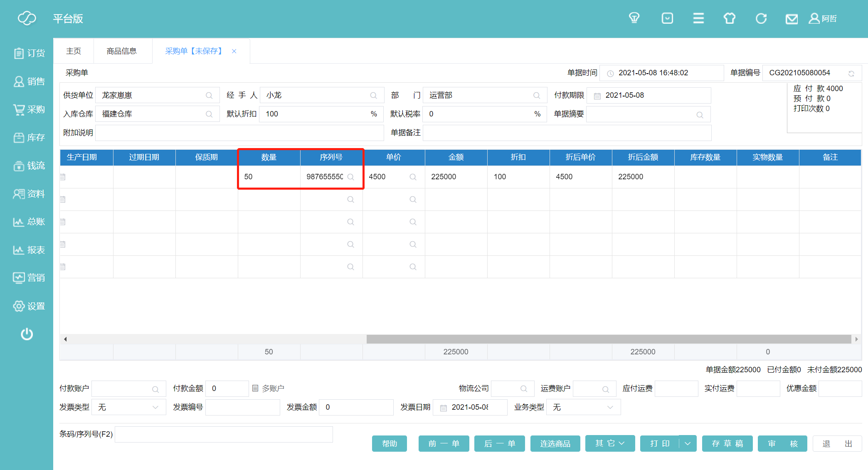
Task: Click the power logout icon in the sidebar
Action: [27, 334]
